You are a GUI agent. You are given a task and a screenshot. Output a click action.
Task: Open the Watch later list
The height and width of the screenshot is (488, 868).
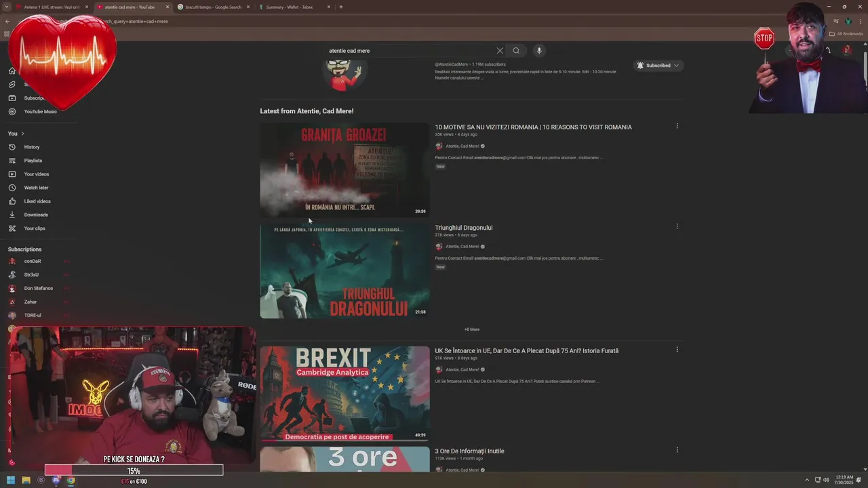[x=36, y=188]
